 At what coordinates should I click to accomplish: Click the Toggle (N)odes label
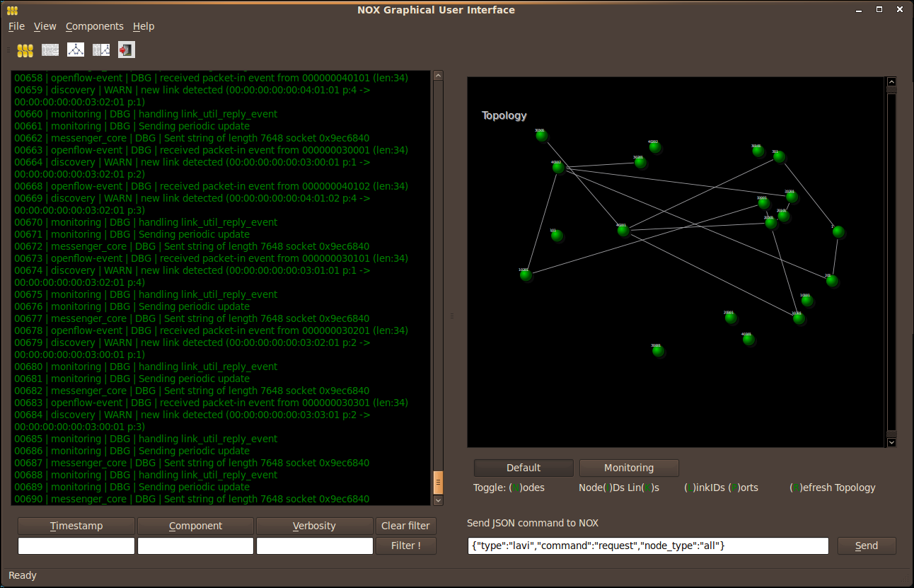tap(509, 488)
